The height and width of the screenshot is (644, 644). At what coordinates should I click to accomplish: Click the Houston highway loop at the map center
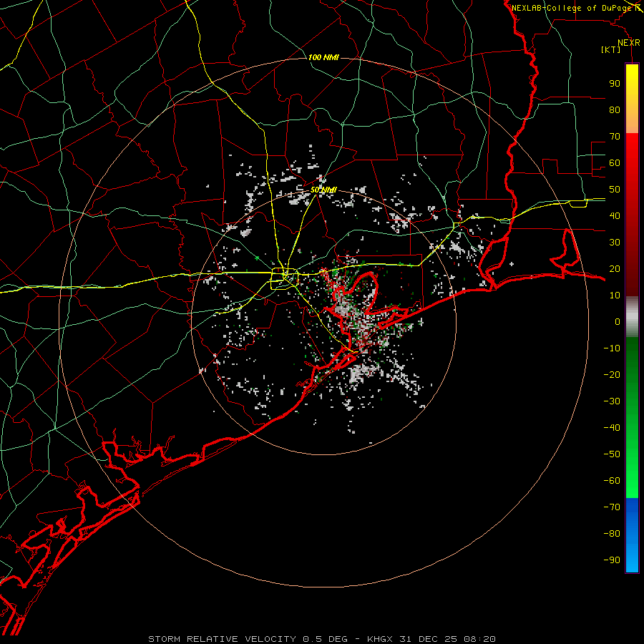click(x=284, y=278)
